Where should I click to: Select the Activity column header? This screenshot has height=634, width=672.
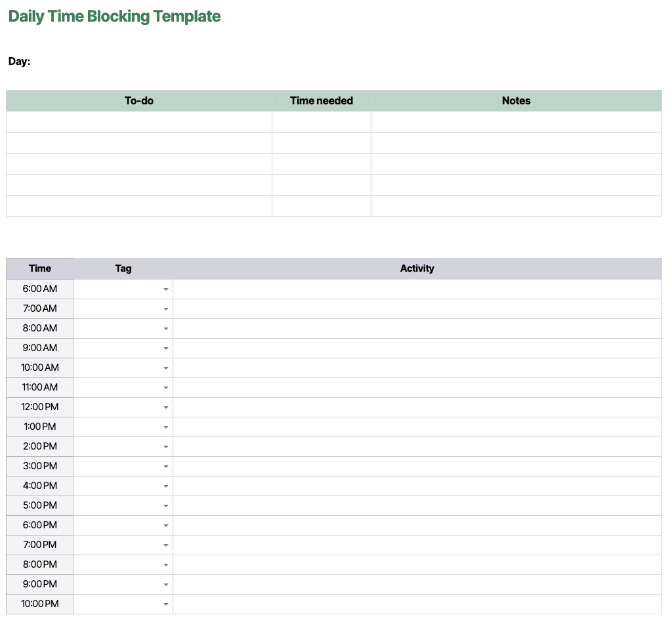pos(417,268)
